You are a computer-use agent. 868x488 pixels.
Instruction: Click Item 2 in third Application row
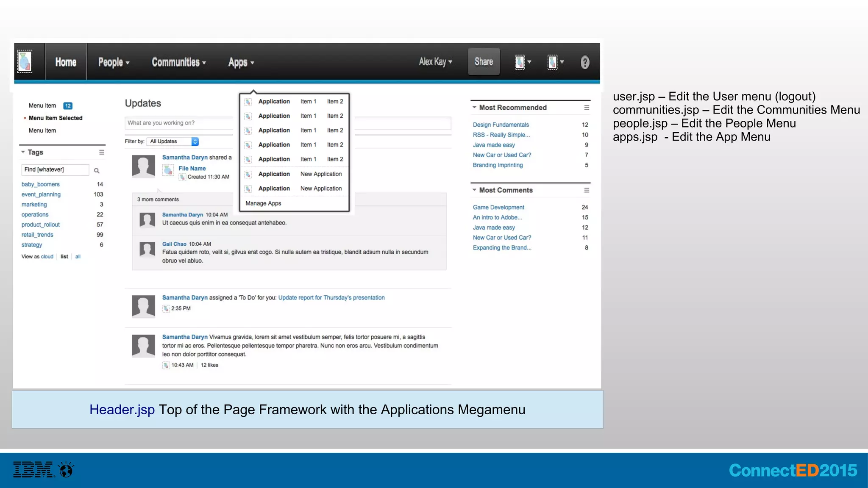click(335, 130)
